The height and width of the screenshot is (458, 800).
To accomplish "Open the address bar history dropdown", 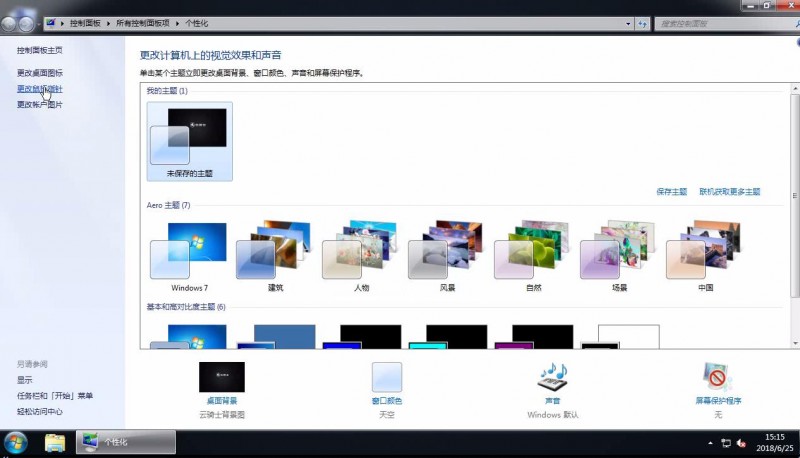I will [x=628, y=23].
